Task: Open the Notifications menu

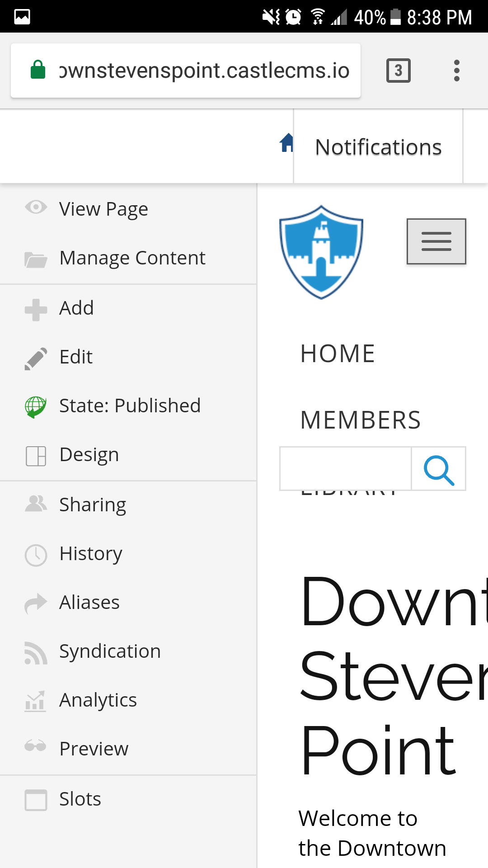Action: 378,147
